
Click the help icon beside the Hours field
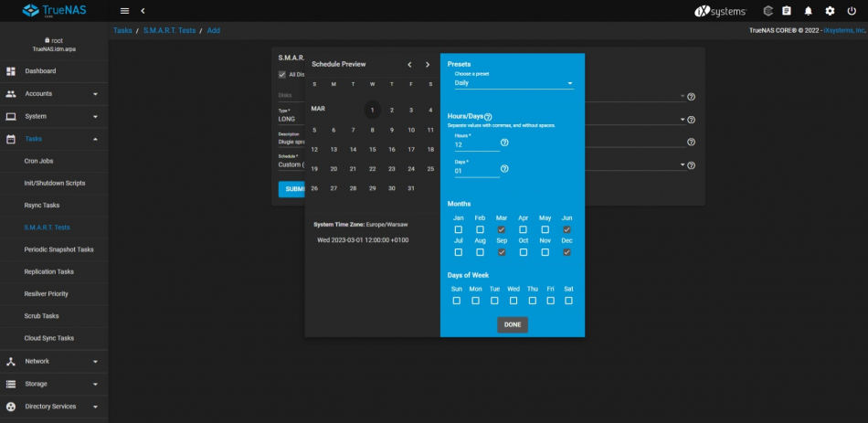(504, 143)
